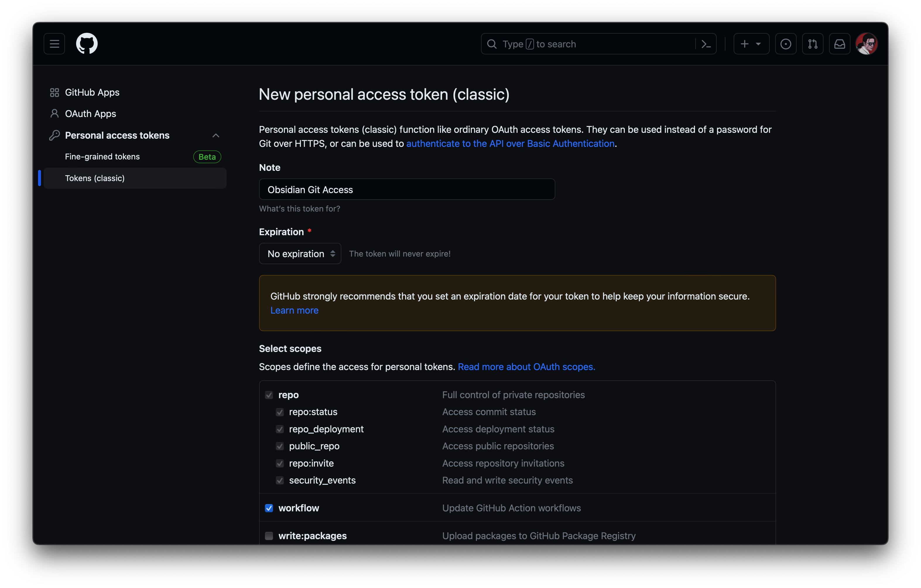Expand Personal access tokens section
The image size is (921, 588).
pyautogui.click(x=215, y=135)
